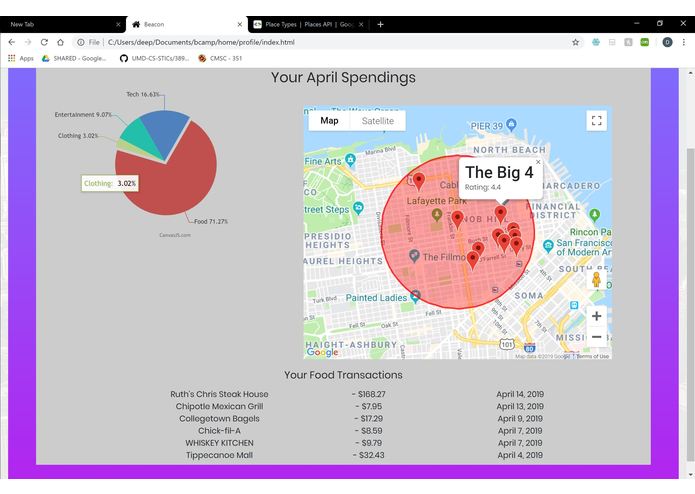Toggle fullscreen map view

pyautogui.click(x=597, y=121)
